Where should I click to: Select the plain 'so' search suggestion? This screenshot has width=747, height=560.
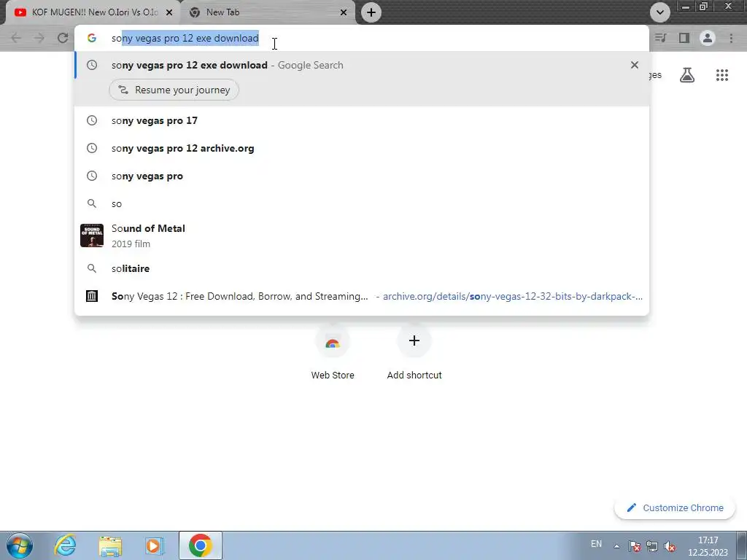[362, 204]
